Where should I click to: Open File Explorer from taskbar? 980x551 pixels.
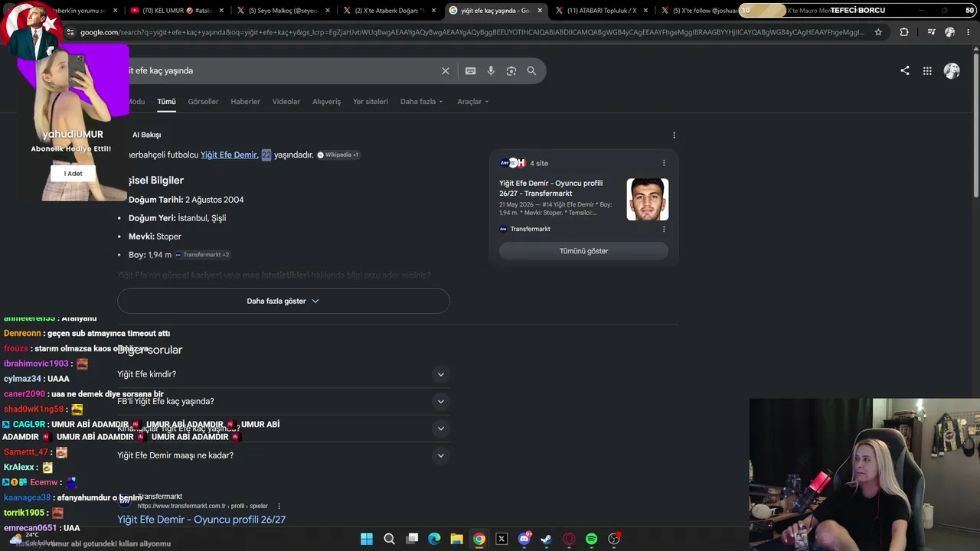click(456, 539)
